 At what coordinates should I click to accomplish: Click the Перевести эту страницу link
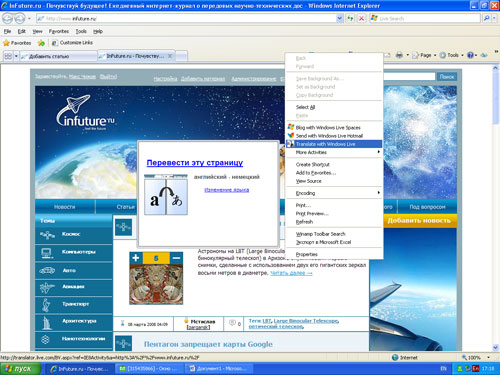coord(195,163)
